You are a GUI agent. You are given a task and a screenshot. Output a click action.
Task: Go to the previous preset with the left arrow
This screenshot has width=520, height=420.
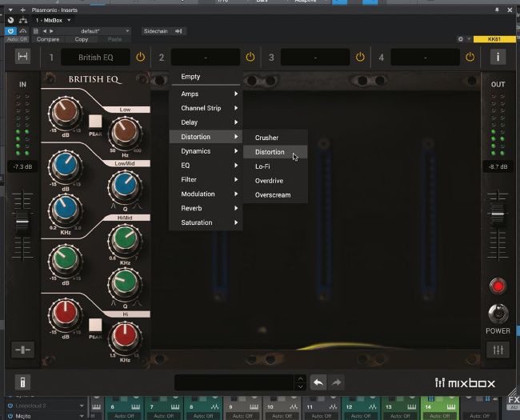[45, 31]
